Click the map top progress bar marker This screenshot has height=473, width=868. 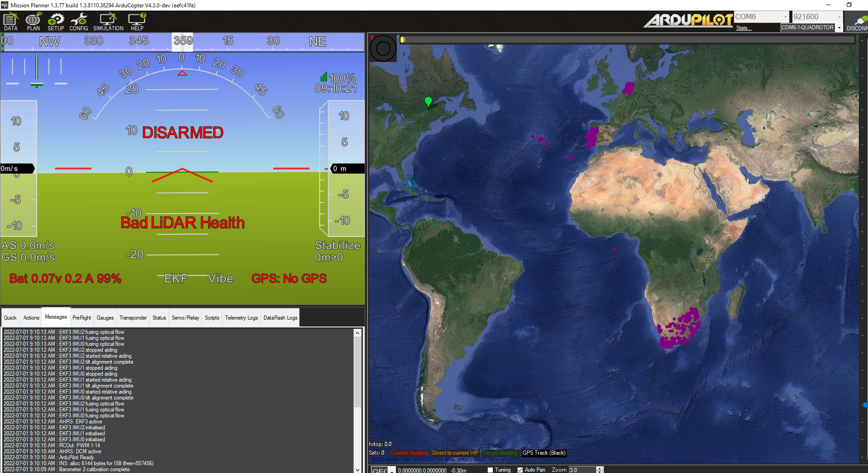click(403, 39)
